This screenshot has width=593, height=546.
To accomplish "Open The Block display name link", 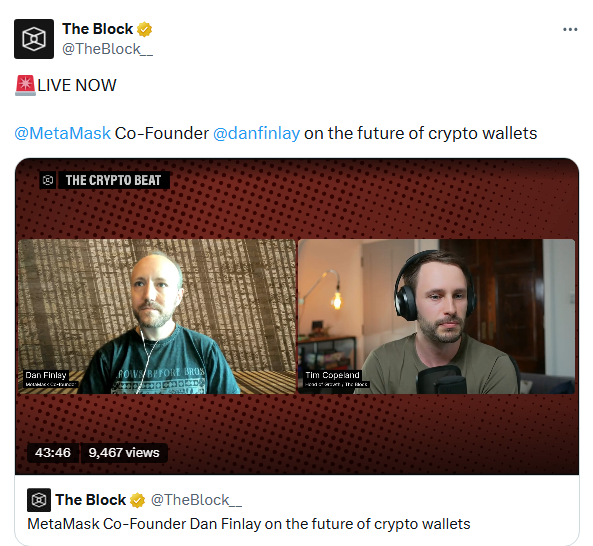I will (98, 29).
